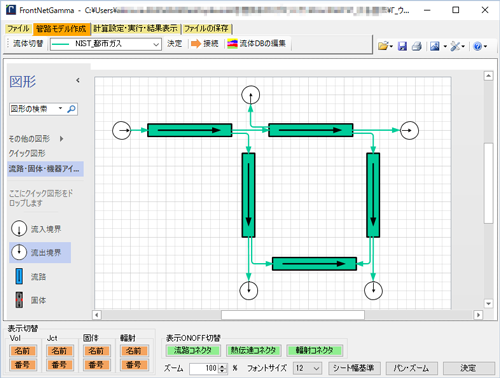The image size is (500, 378).
Task: Click the canvas vertical scrollbar thumb
Action: [488, 183]
